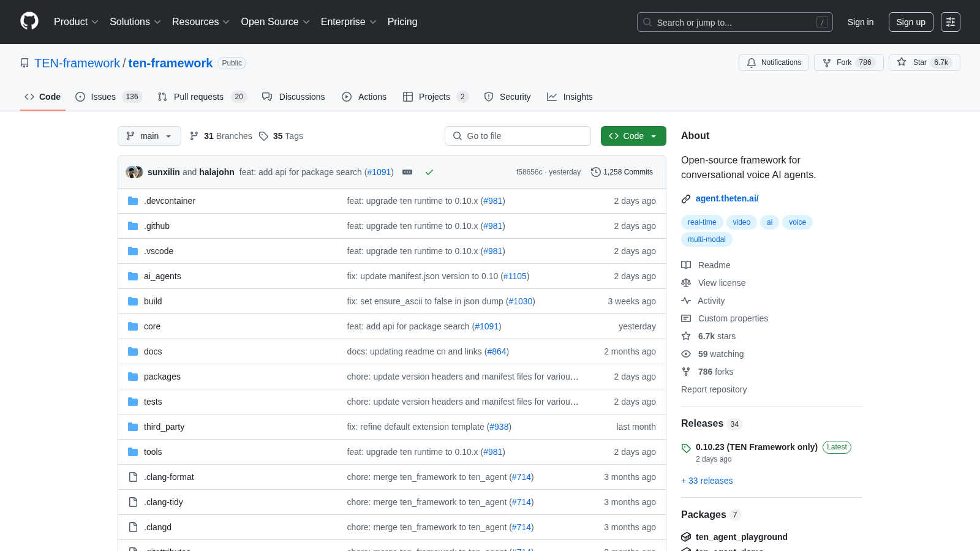Click the .devcontainer folder icon
The width and height of the screenshot is (980, 551).
133,201
